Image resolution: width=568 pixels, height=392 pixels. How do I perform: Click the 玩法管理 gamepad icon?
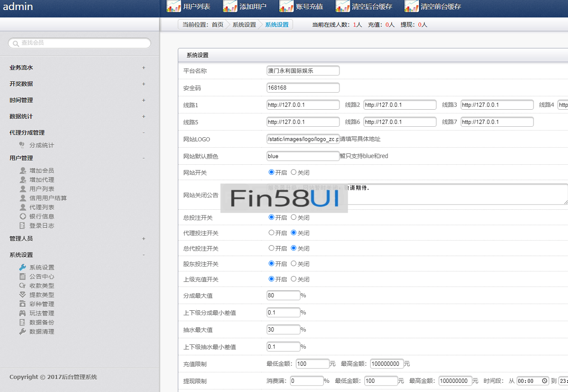[x=23, y=313]
